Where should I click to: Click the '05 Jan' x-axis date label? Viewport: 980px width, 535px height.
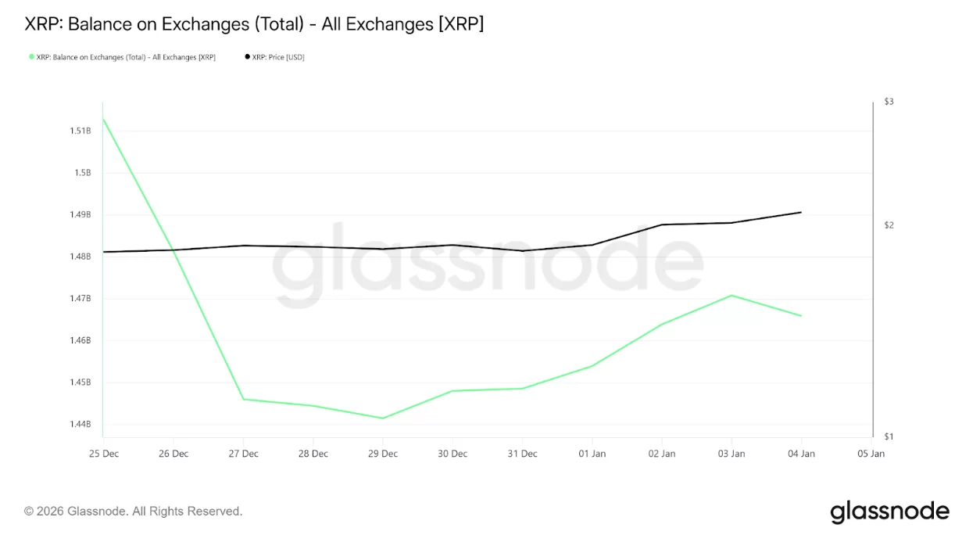(871, 454)
